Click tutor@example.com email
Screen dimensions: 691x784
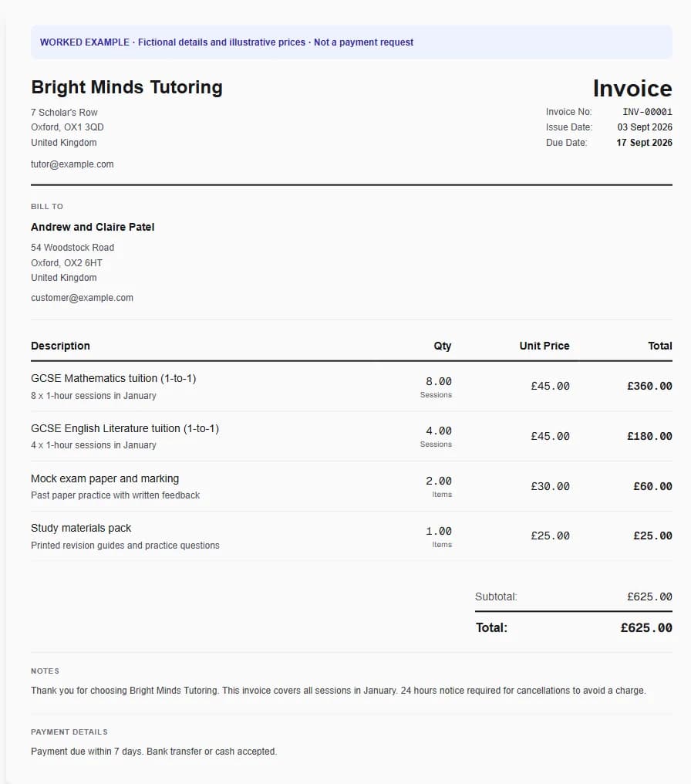[72, 164]
